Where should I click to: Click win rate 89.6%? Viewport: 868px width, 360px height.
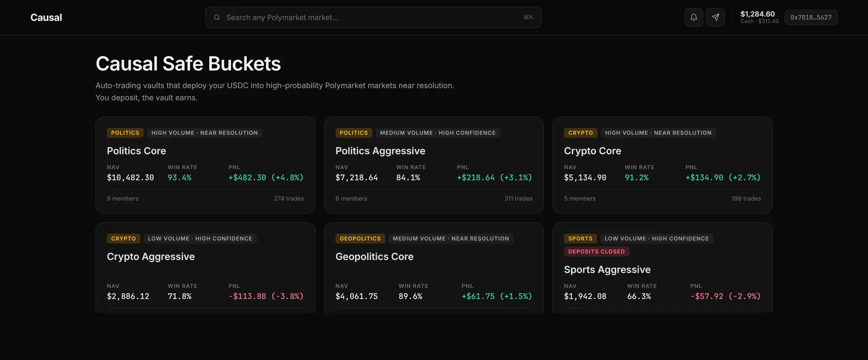pos(410,296)
